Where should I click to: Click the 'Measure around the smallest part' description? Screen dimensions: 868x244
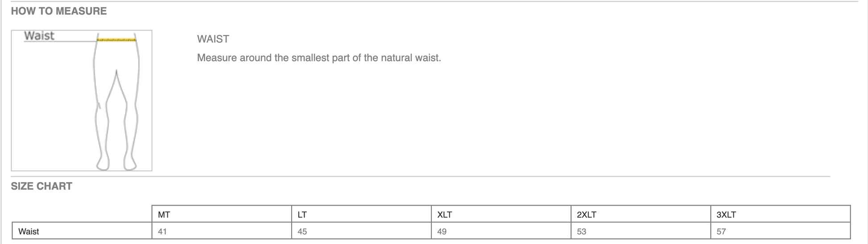pos(318,58)
